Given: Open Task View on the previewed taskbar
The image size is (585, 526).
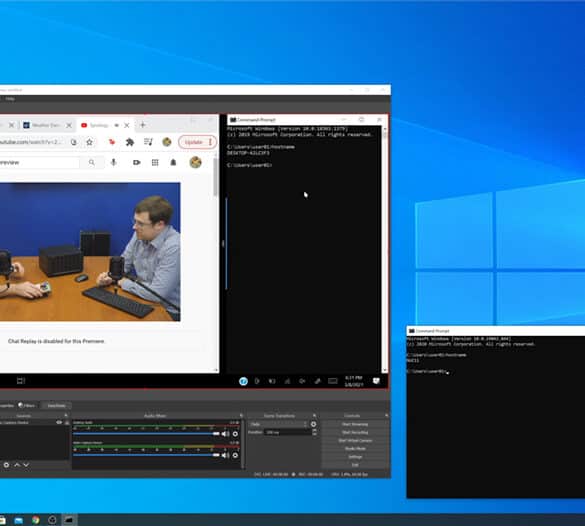Looking at the screenshot, I should (21, 381).
